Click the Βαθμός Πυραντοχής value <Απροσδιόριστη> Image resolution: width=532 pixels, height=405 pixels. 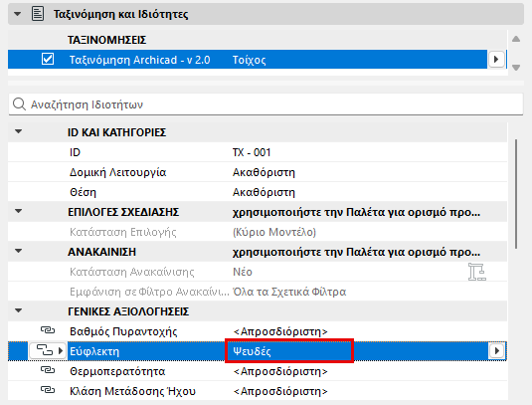(280, 331)
